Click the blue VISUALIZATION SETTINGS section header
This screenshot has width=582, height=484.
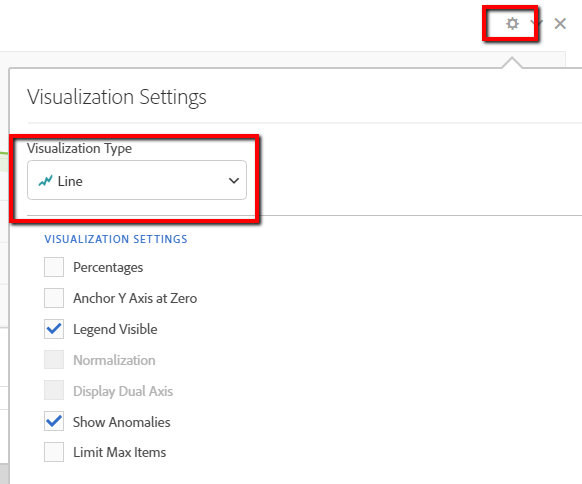click(x=116, y=239)
